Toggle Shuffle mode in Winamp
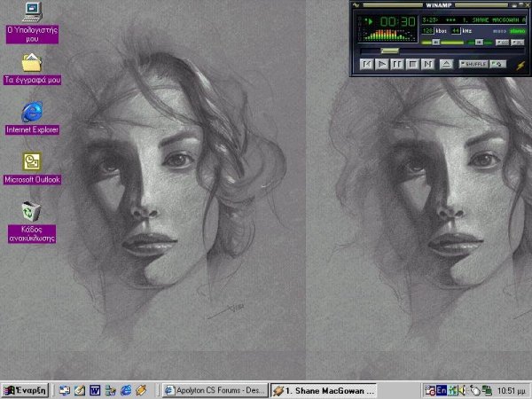The width and height of the screenshot is (532, 399). (474, 64)
